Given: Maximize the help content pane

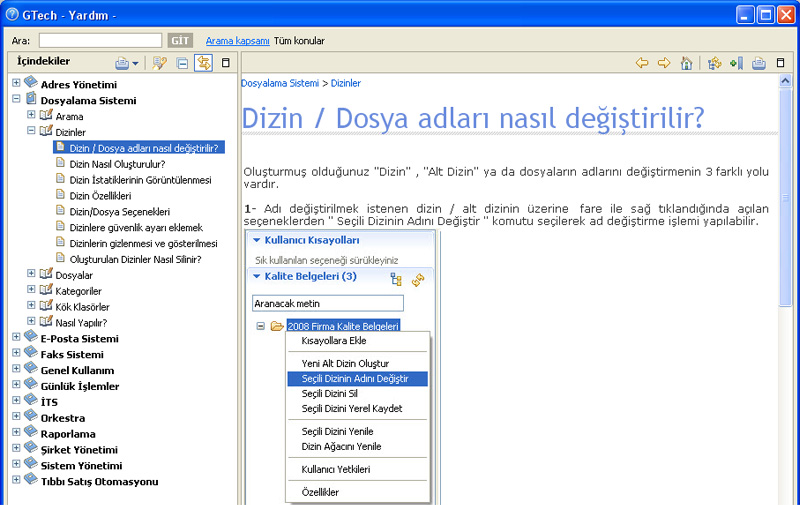Looking at the screenshot, I should tap(780, 62).
